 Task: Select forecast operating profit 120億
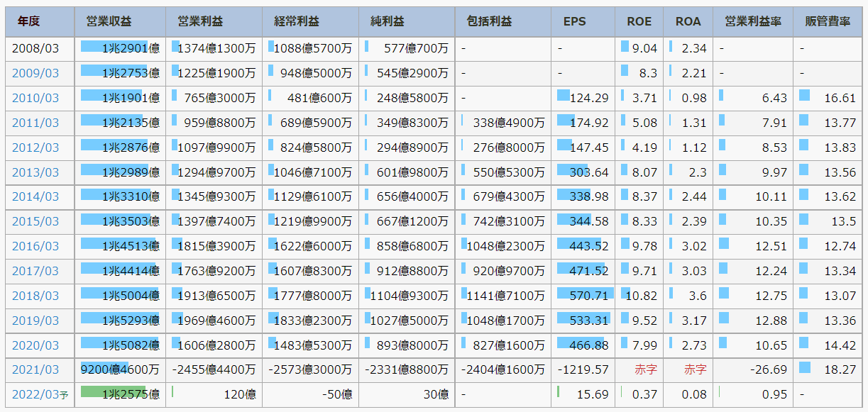point(214,394)
